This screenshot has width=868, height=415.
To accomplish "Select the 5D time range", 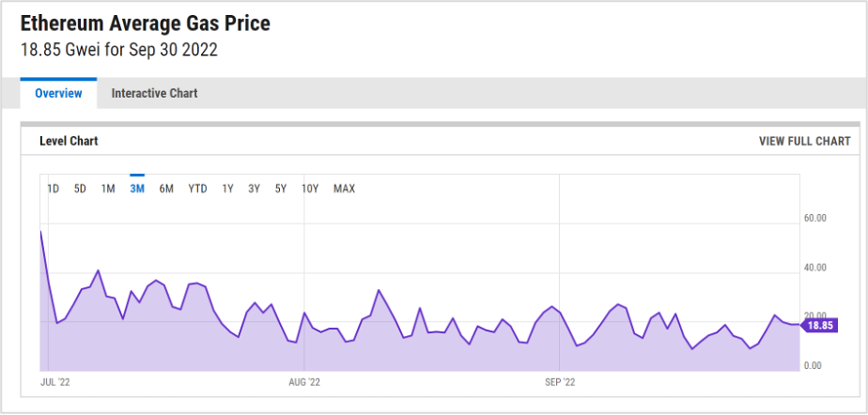I will pyautogui.click(x=80, y=190).
